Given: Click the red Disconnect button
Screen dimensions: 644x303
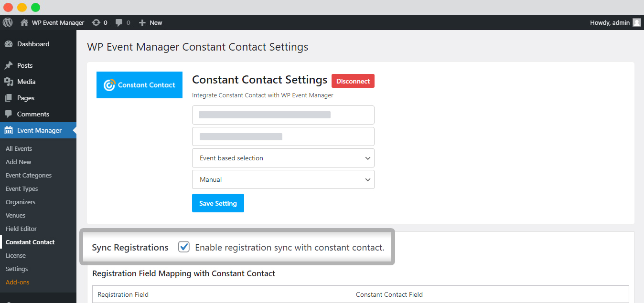Looking at the screenshot, I should click(353, 81).
